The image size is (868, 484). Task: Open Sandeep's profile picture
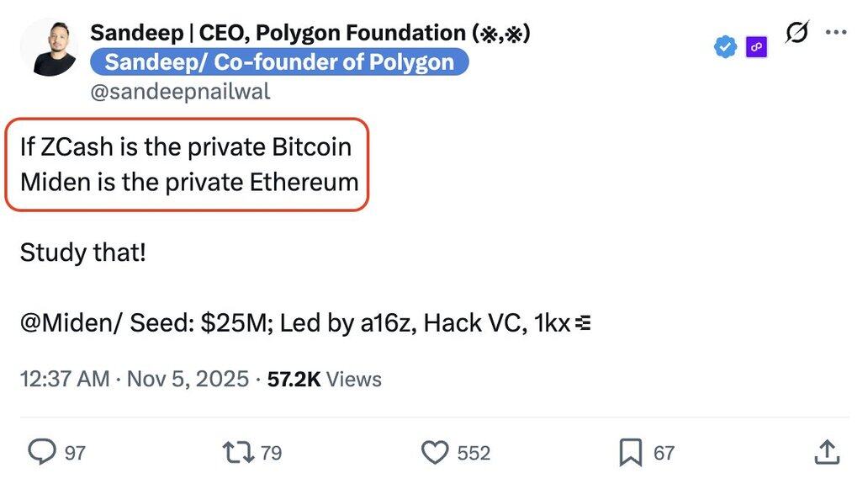click(x=50, y=47)
